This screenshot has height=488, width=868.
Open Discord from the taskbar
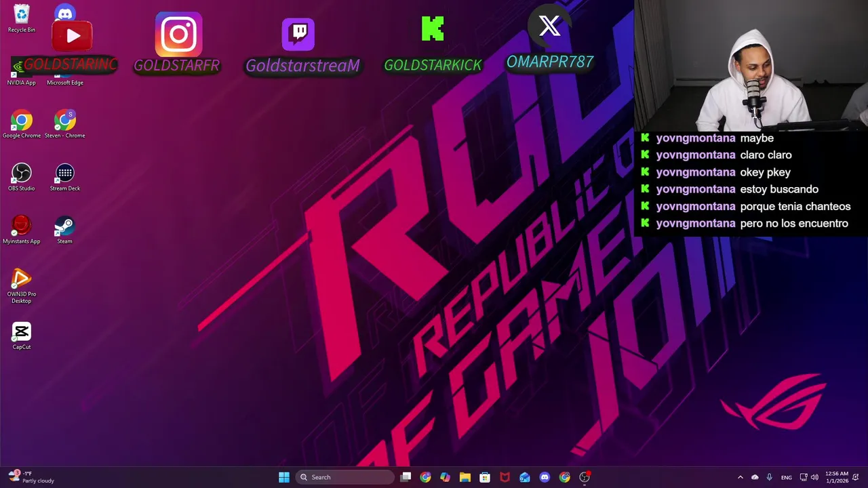pos(545,477)
